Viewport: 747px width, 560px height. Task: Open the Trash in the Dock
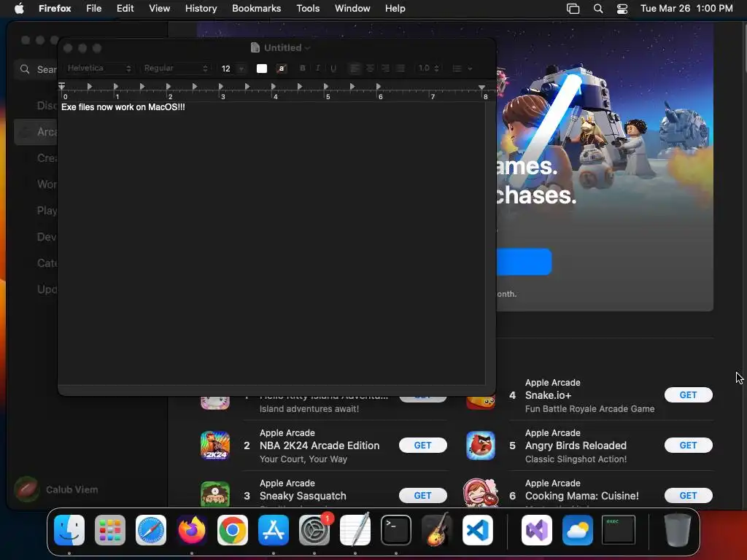click(x=678, y=530)
